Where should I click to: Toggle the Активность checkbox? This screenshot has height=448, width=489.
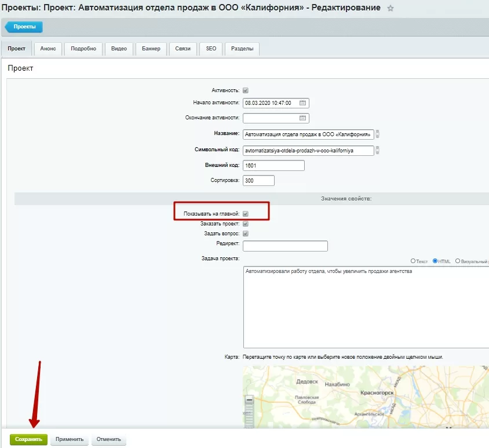246,90
